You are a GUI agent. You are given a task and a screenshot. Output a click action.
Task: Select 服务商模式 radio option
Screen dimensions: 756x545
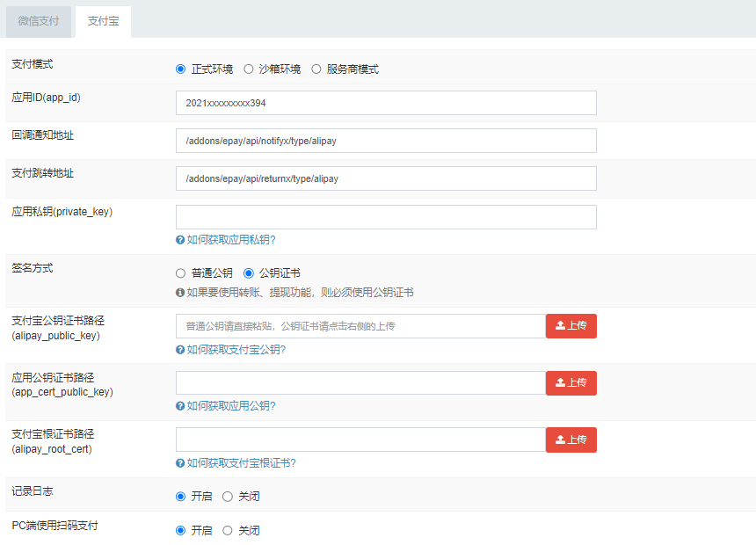coord(316,69)
